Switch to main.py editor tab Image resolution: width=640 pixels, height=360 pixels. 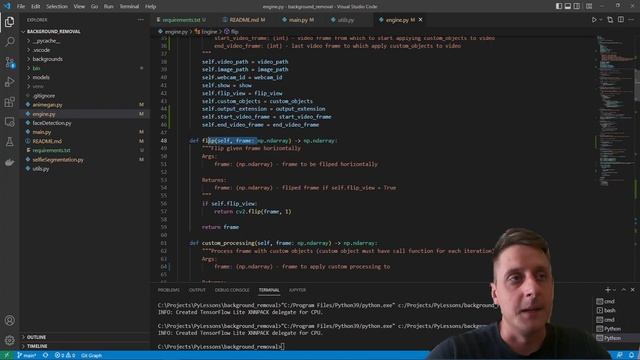pyautogui.click(x=298, y=20)
